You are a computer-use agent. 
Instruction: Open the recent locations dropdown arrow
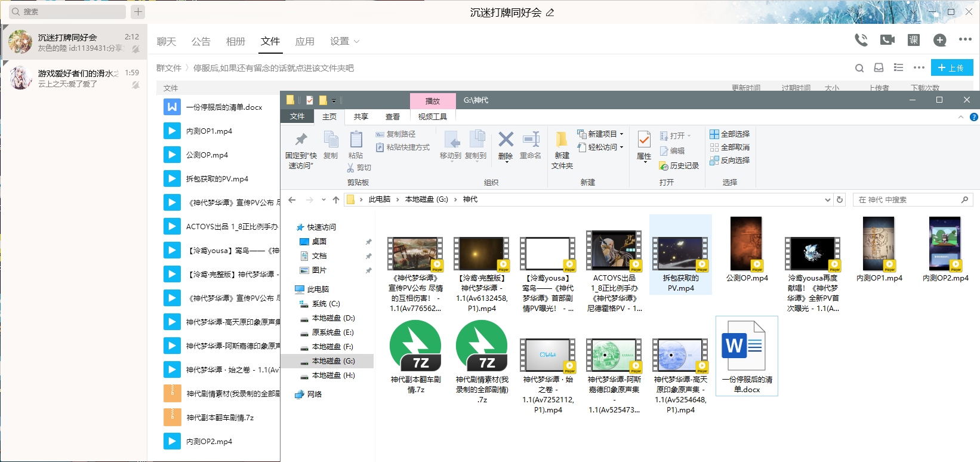tap(323, 200)
